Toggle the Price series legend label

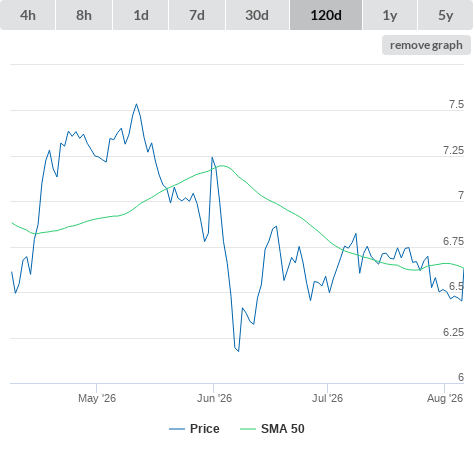point(204,429)
